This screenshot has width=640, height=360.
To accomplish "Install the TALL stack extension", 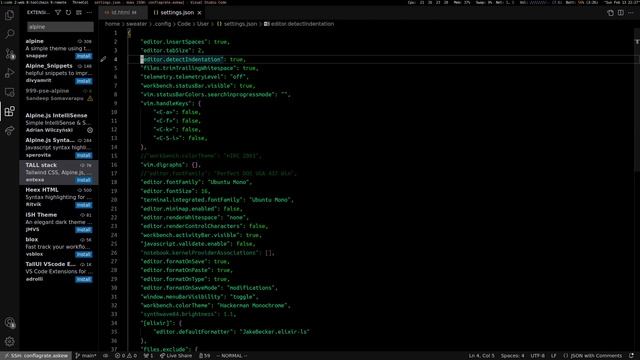I will point(83,180).
